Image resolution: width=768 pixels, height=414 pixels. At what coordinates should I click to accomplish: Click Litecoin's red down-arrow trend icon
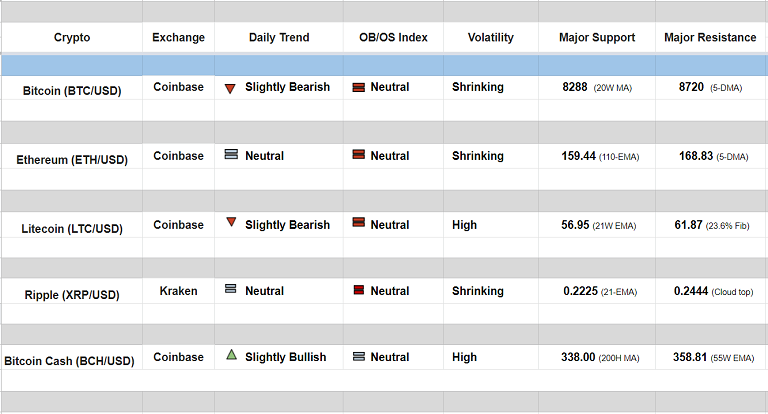click(231, 223)
